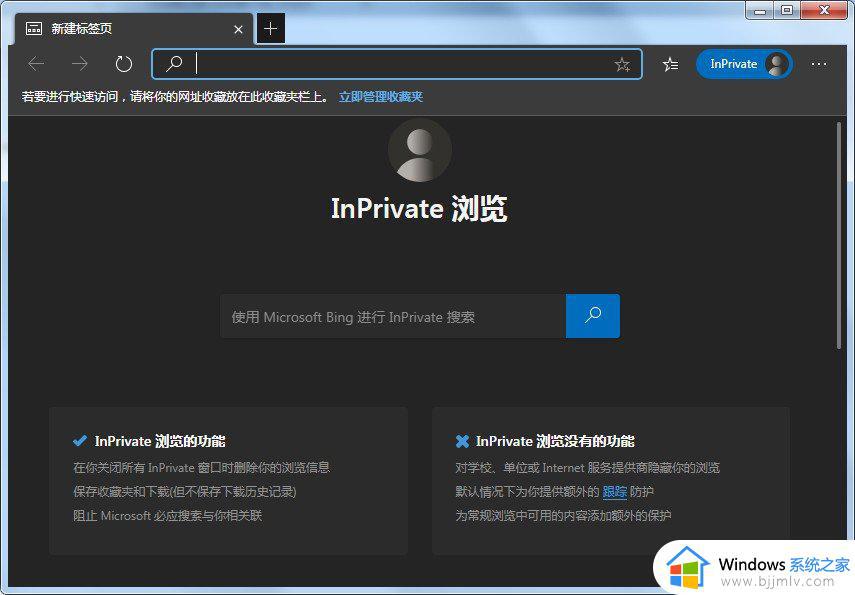Click the InPrivate 浏览 heading
Image resolution: width=855 pixels, height=595 pixels.
419,208
